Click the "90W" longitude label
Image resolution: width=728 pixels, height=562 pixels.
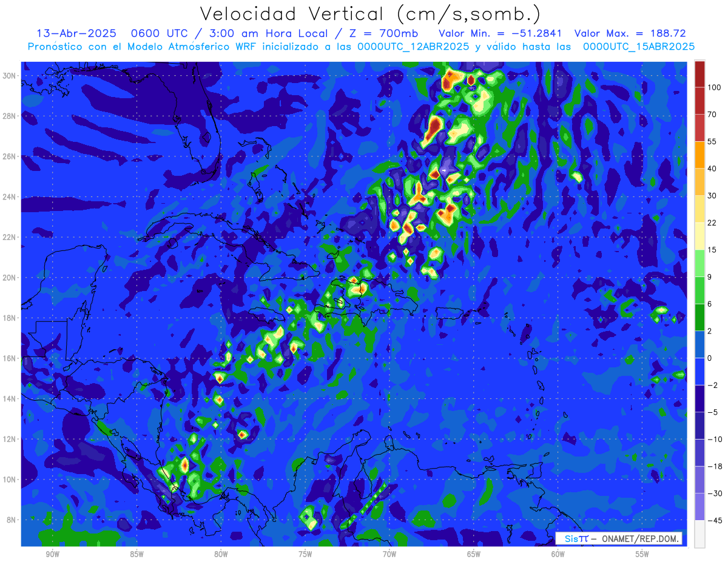point(53,554)
